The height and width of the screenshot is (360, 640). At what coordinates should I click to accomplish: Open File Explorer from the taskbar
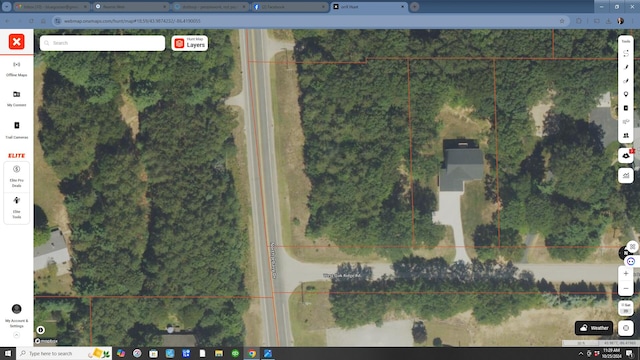tap(219, 353)
